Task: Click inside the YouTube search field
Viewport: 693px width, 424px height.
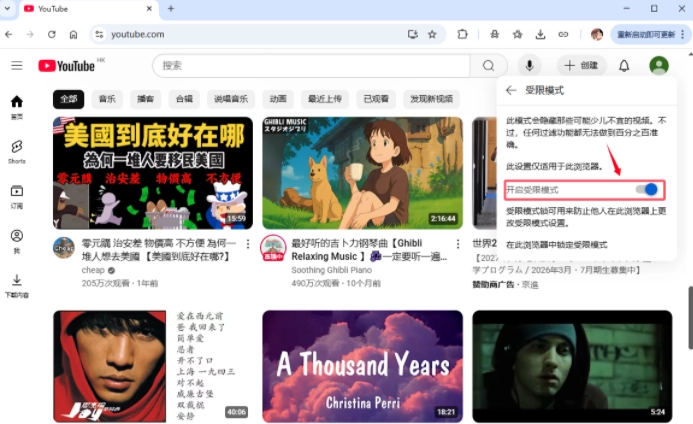Action: [310, 66]
